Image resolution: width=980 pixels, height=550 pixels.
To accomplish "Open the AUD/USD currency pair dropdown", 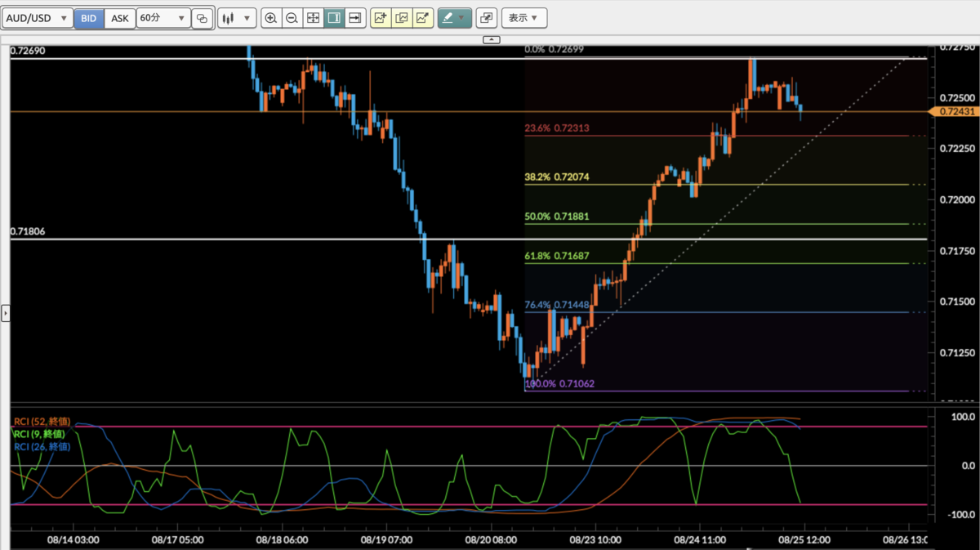I will (x=36, y=18).
